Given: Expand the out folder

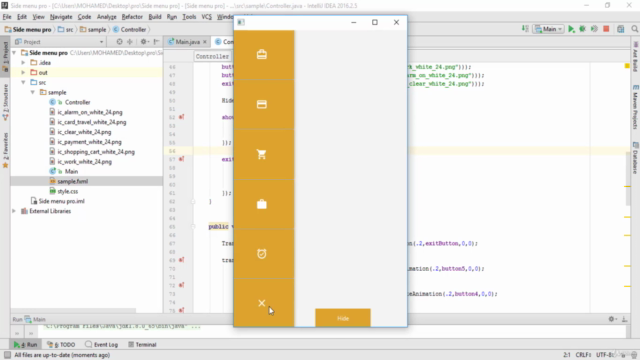Looking at the screenshot, I should (23, 72).
